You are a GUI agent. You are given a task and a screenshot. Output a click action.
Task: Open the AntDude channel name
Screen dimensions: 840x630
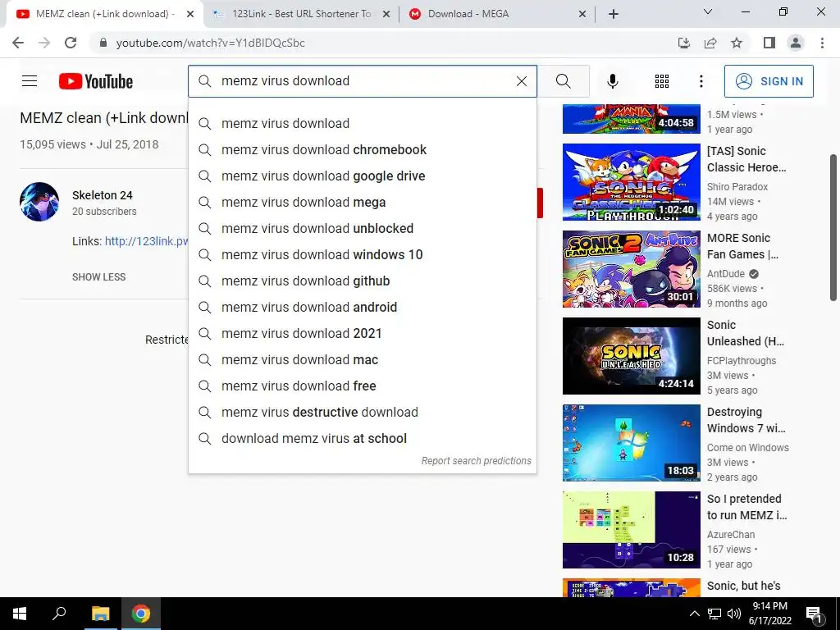point(726,274)
